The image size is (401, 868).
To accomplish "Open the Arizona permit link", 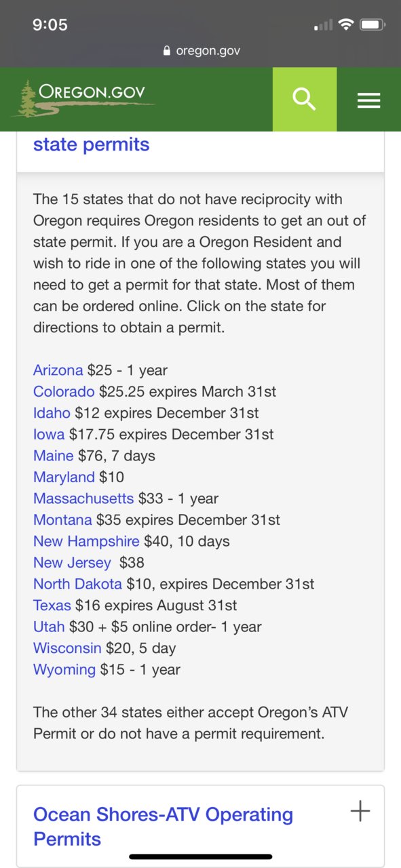I will pyautogui.click(x=58, y=370).
